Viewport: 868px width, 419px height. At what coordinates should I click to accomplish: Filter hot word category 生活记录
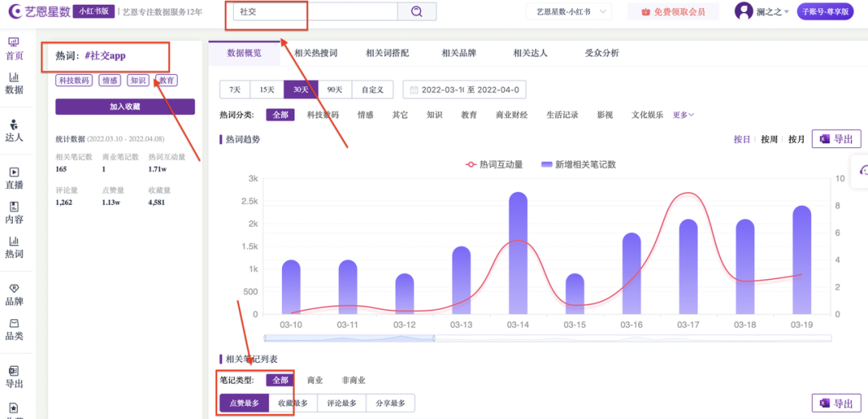coord(563,115)
